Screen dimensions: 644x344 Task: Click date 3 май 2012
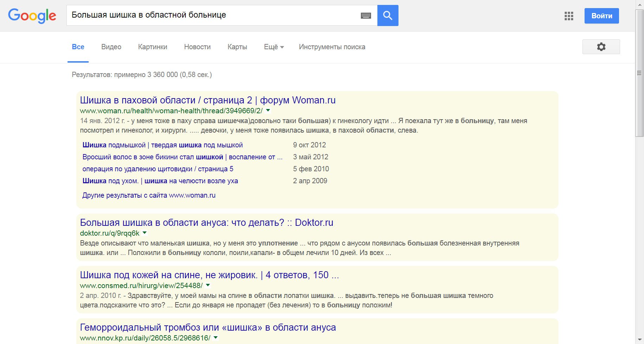click(x=311, y=157)
